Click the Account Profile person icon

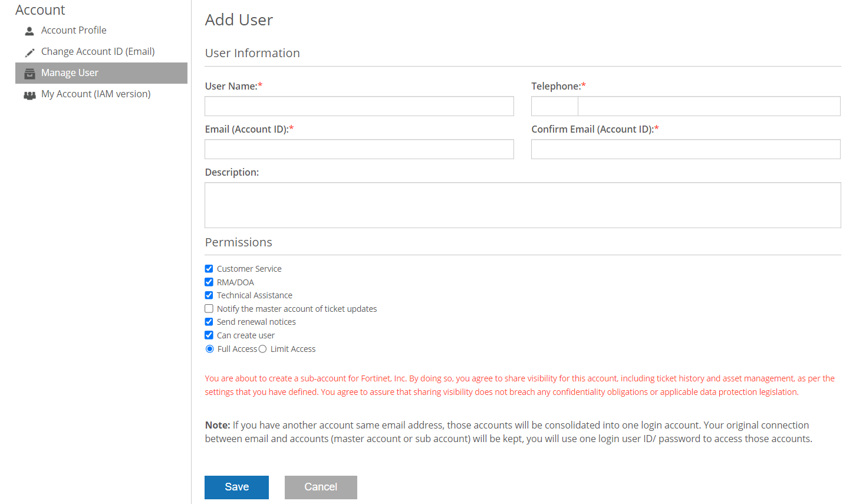(x=29, y=30)
